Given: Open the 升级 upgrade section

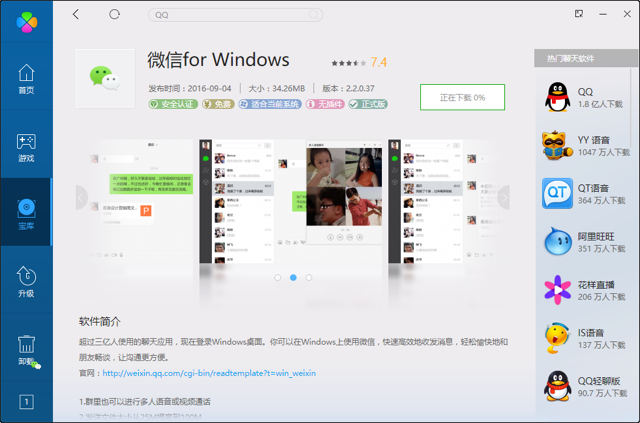Looking at the screenshot, I should 26,282.
